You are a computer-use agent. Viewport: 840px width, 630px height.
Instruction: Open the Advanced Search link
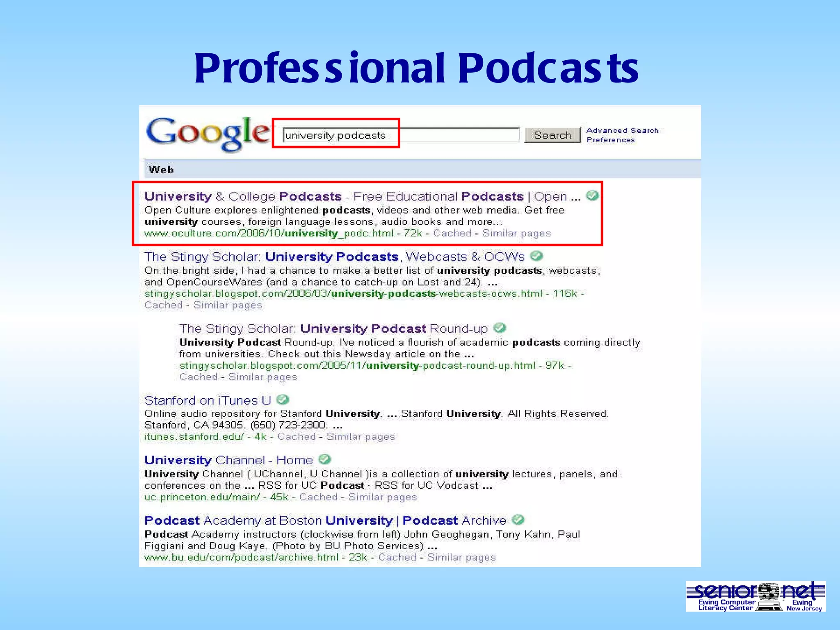(622, 130)
